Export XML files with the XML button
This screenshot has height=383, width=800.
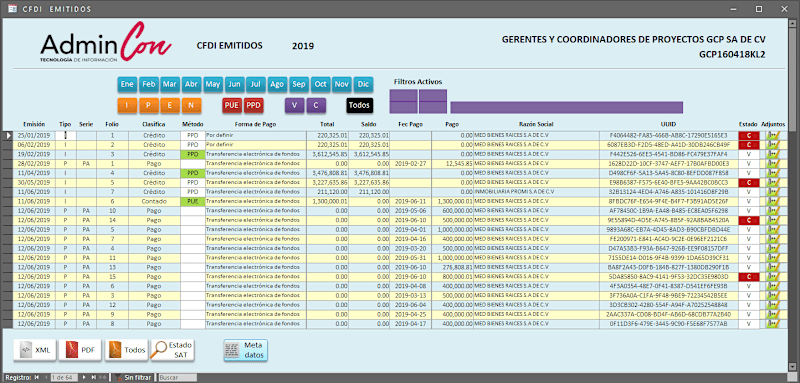(34, 350)
